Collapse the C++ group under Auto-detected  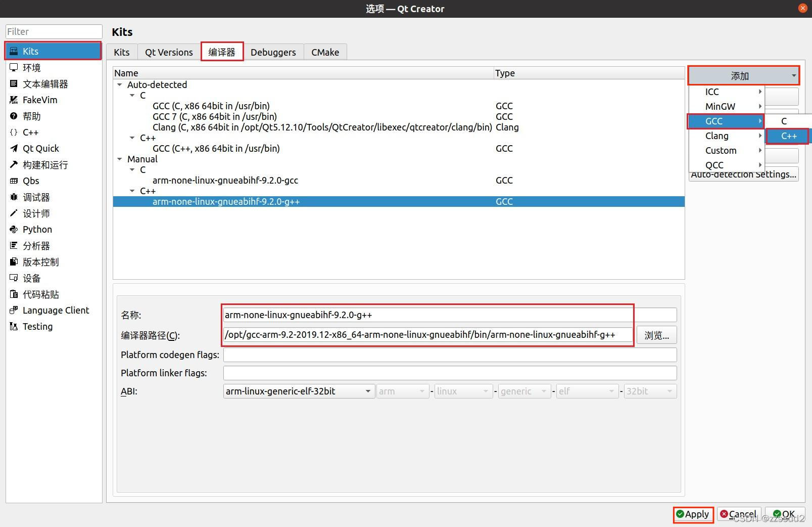tap(132, 138)
